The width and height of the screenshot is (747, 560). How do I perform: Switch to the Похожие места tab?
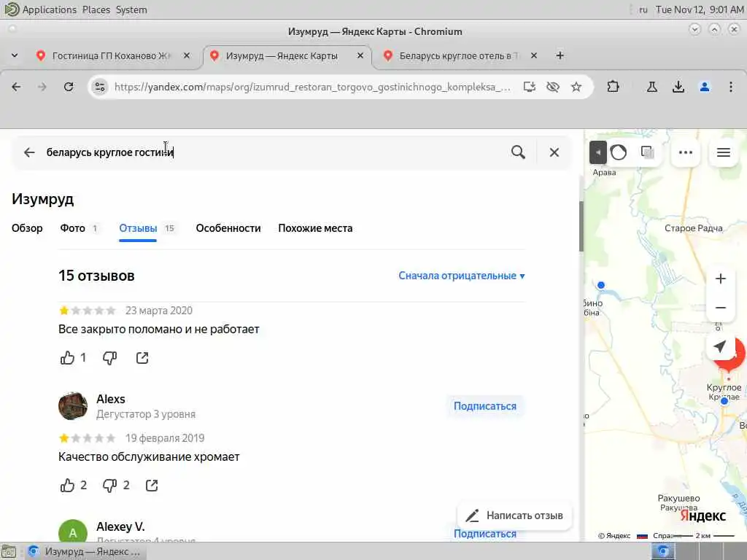point(315,228)
